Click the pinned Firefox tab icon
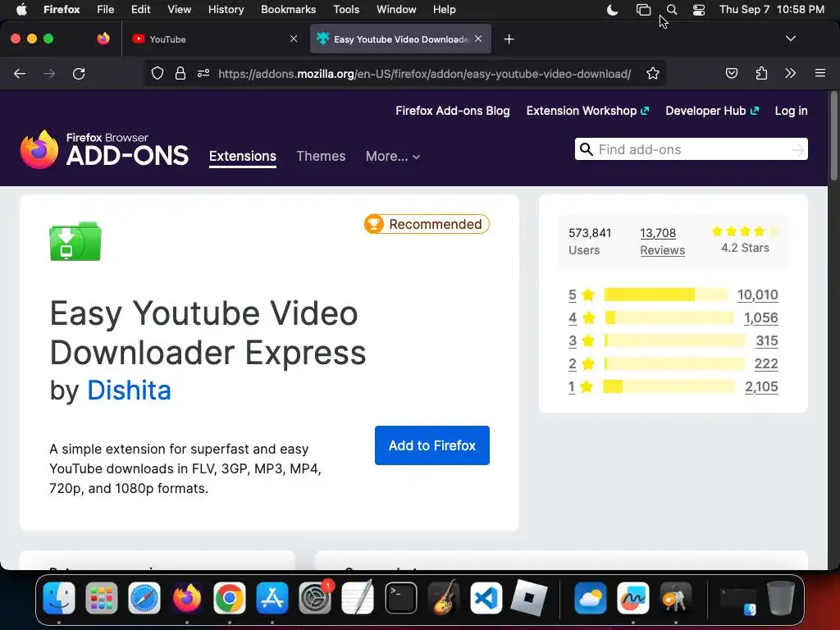840x630 pixels. (x=103, y=39)
